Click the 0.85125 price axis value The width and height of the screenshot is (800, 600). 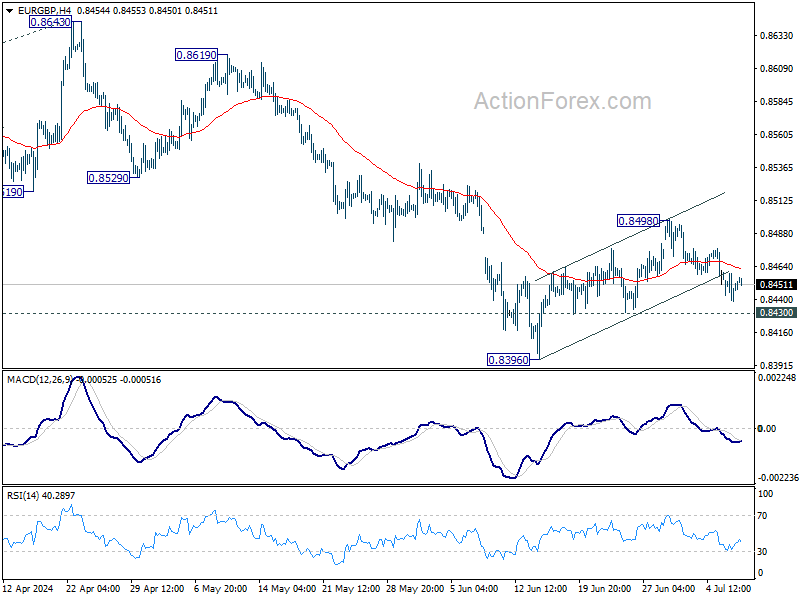(777, 201)
